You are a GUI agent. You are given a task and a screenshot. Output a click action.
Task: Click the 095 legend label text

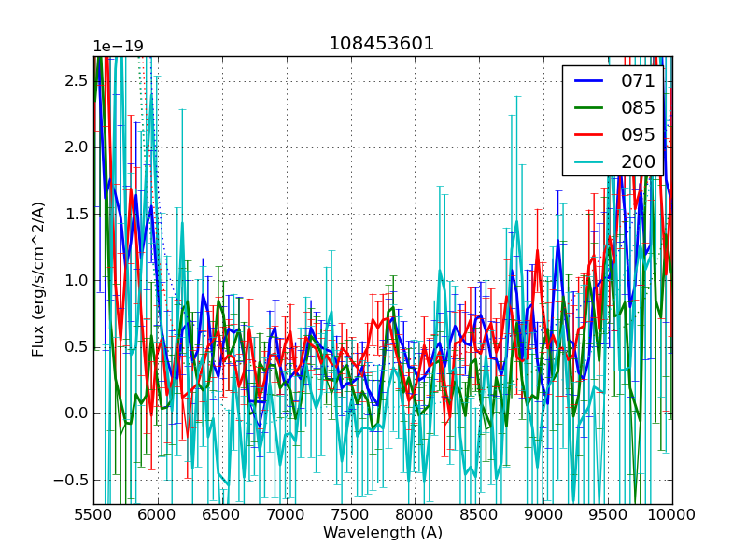[638, 134]
